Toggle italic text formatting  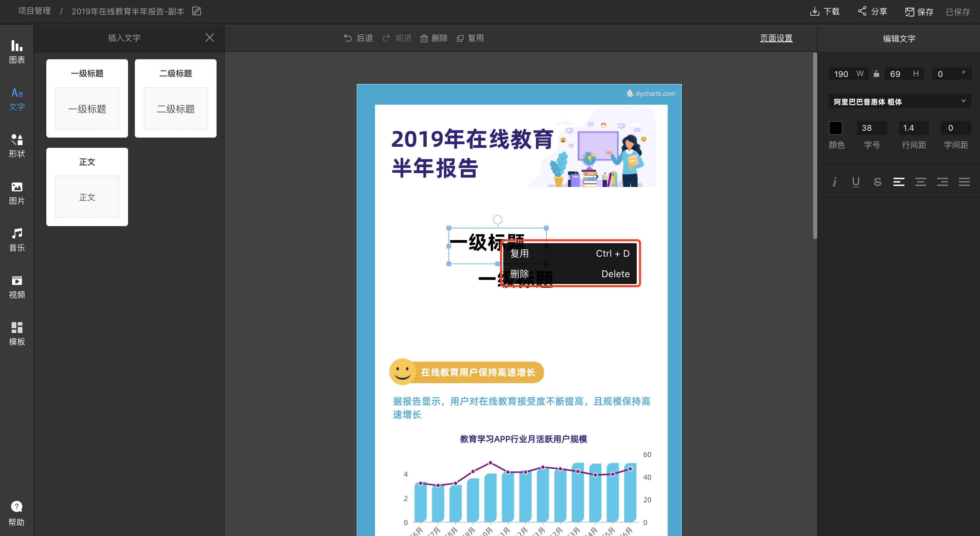834,182
